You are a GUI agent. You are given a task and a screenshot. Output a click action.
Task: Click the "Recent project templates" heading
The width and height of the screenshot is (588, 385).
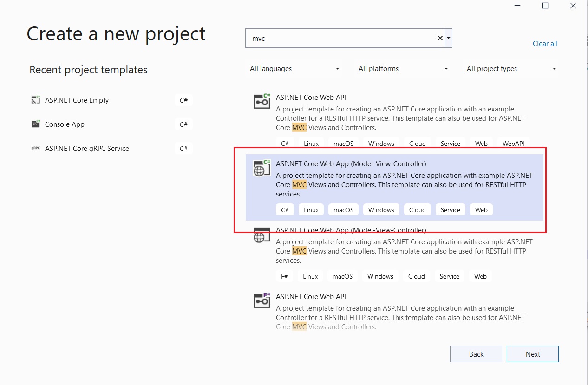point(88,70)
